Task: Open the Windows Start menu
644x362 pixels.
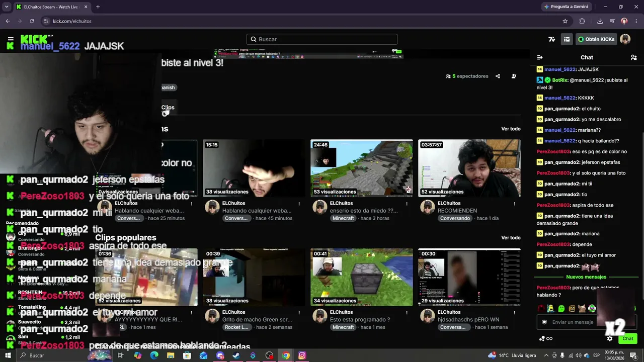Action: pos(8,355)
